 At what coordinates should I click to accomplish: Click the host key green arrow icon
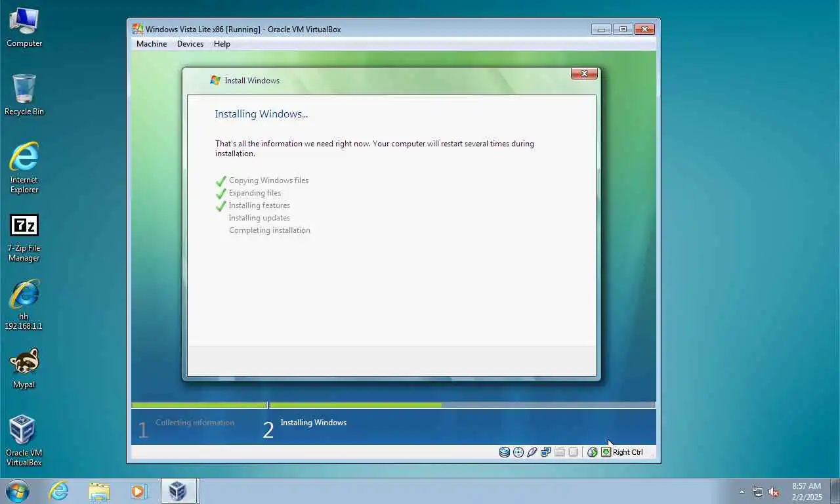pos(606,452)
